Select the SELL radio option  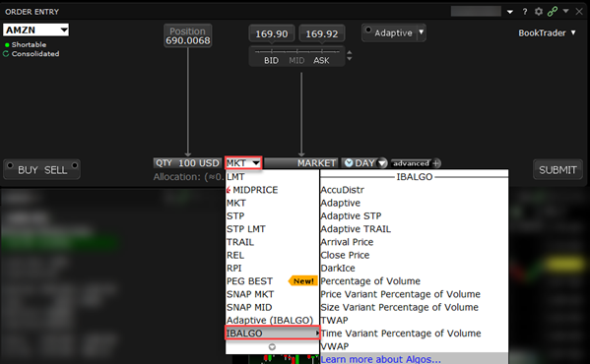coord(75,165)
